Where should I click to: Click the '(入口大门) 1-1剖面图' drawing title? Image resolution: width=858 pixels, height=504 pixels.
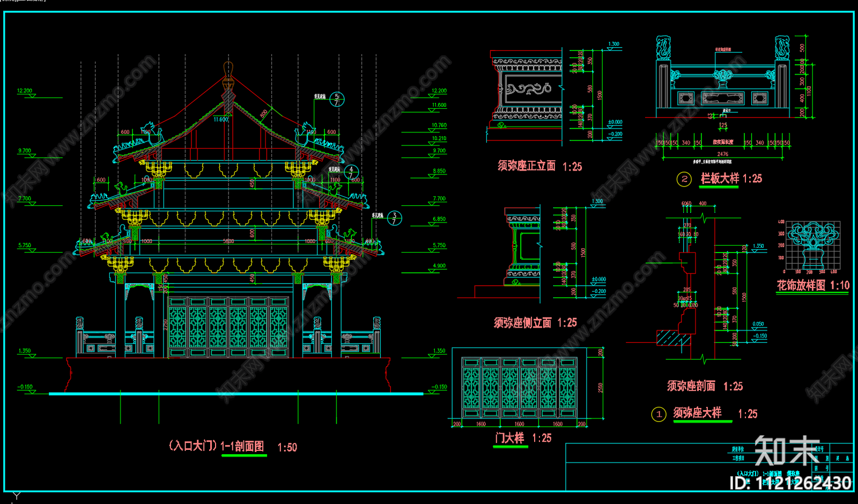(217, 446)
